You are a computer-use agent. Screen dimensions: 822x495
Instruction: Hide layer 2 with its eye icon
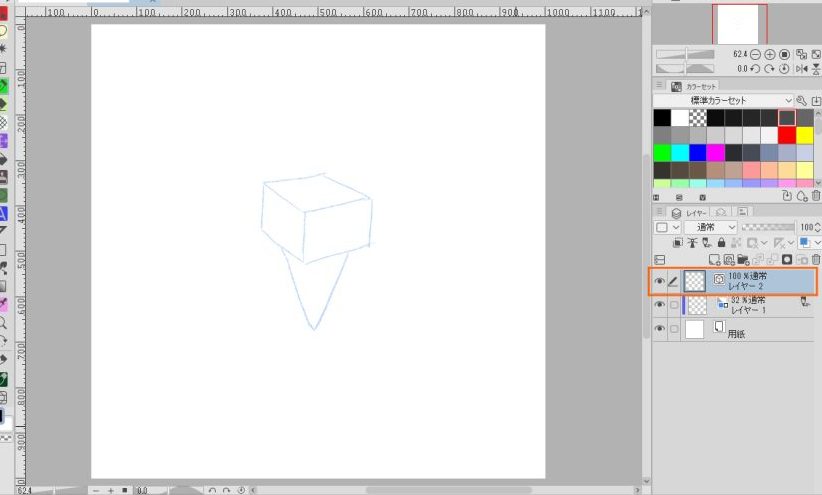point(659,282)
